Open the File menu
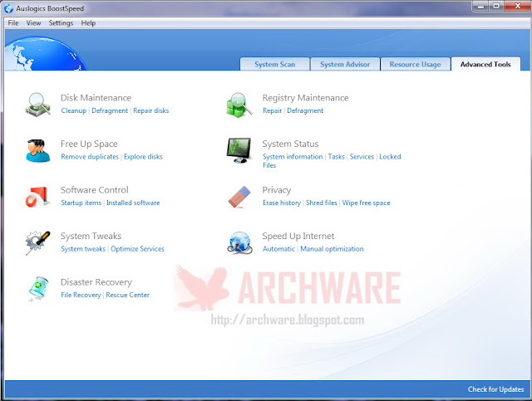 [13, 23]
